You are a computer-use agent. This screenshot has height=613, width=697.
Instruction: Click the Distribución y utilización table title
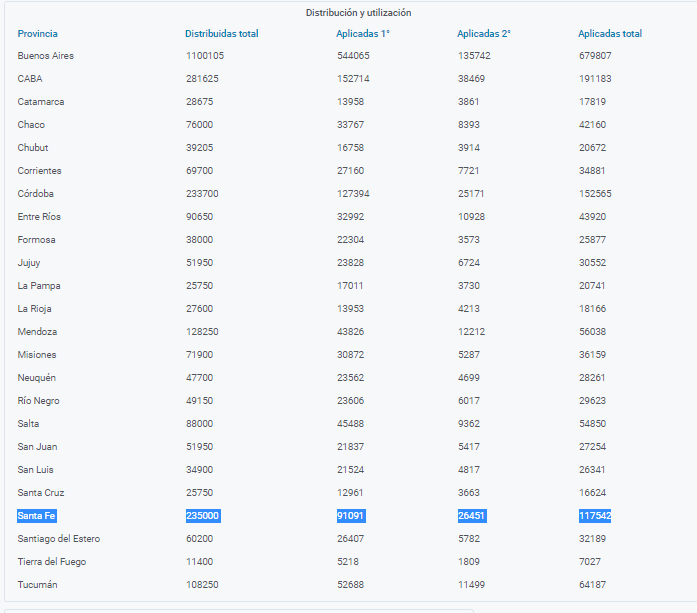(358, 13)
